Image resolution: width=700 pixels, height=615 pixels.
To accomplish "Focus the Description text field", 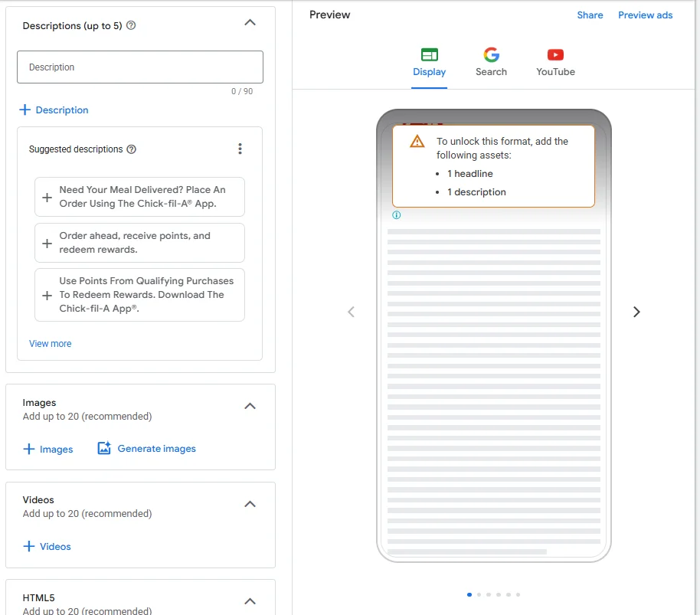I will pyautogui.click(x=139, y=67).
